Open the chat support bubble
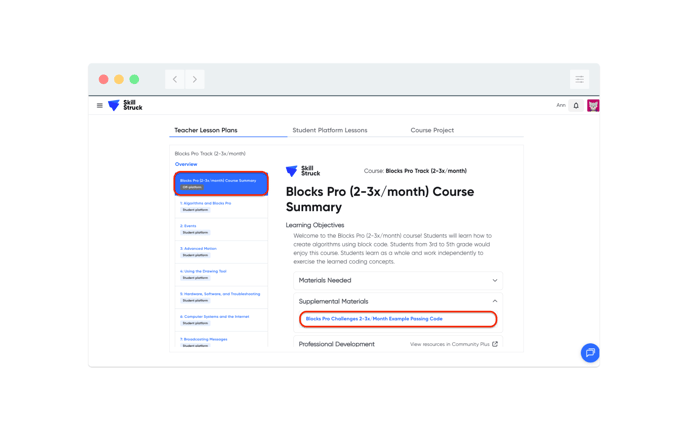Screen dimensions: 688x430 click(590, 352)
